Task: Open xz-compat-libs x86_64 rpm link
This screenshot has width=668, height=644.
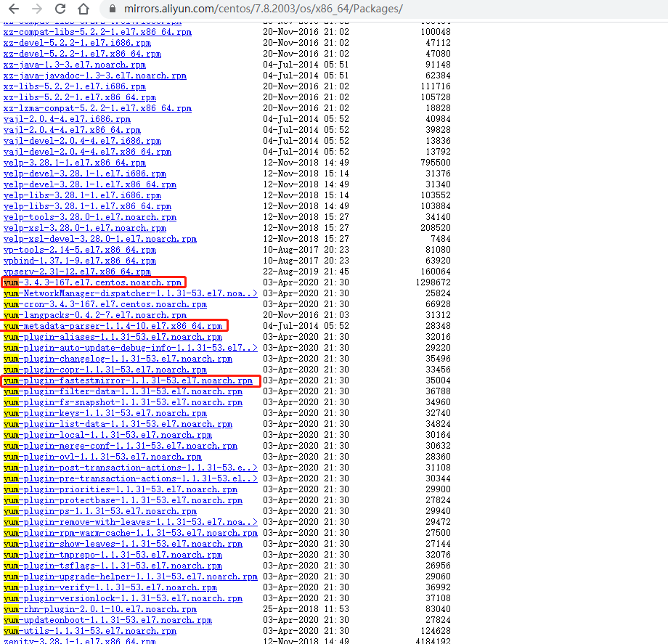Action: [x=97, y=32]
